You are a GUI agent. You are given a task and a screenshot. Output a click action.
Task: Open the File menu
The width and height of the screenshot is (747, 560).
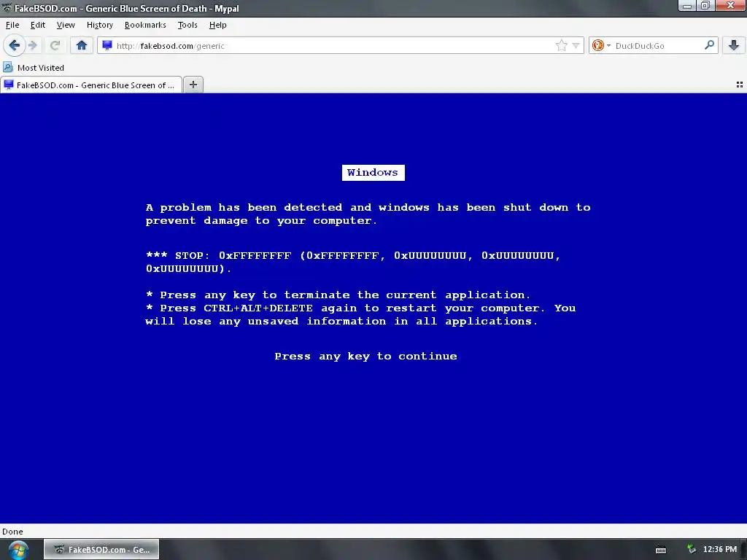[x=12, y=25]
